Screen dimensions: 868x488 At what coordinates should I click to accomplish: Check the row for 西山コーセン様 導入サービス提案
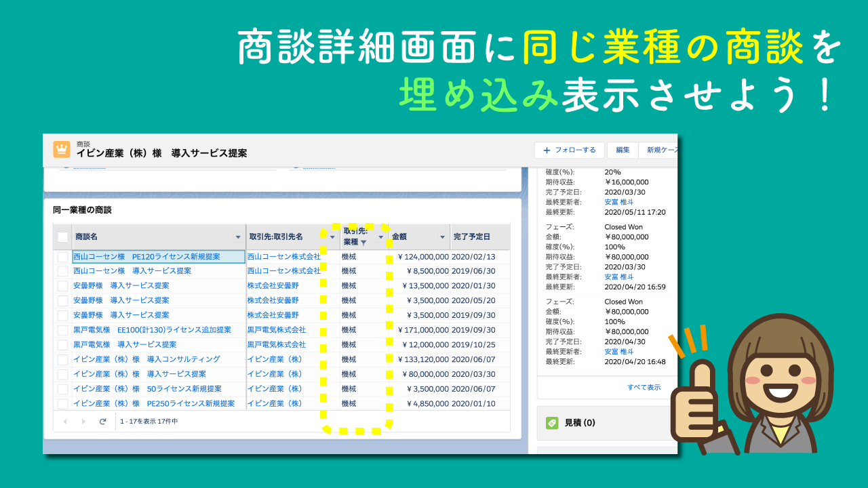62,271
